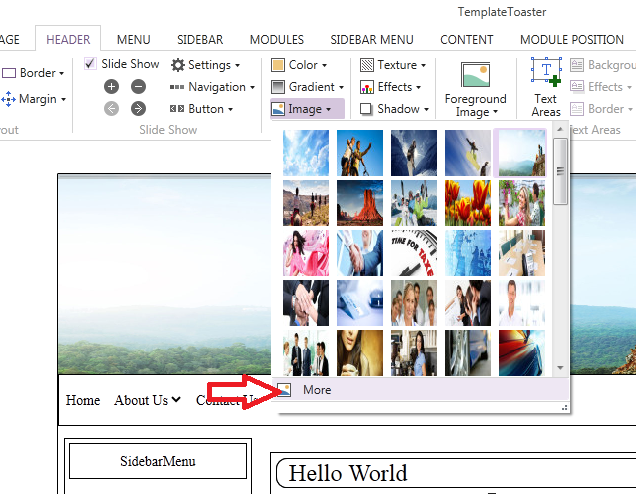Click the add slide plus icon
Viewport: 636px width, 494px height.
(111, 87)
